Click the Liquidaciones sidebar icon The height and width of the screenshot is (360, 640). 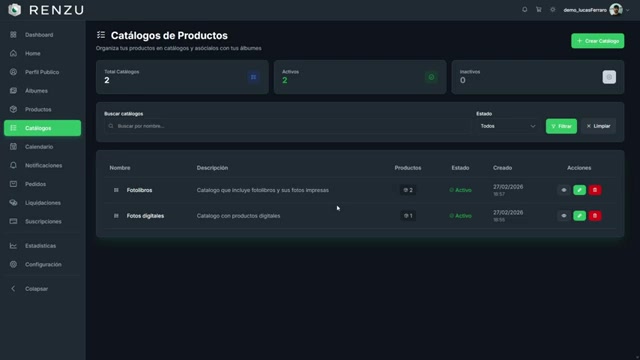pos(13,202)
